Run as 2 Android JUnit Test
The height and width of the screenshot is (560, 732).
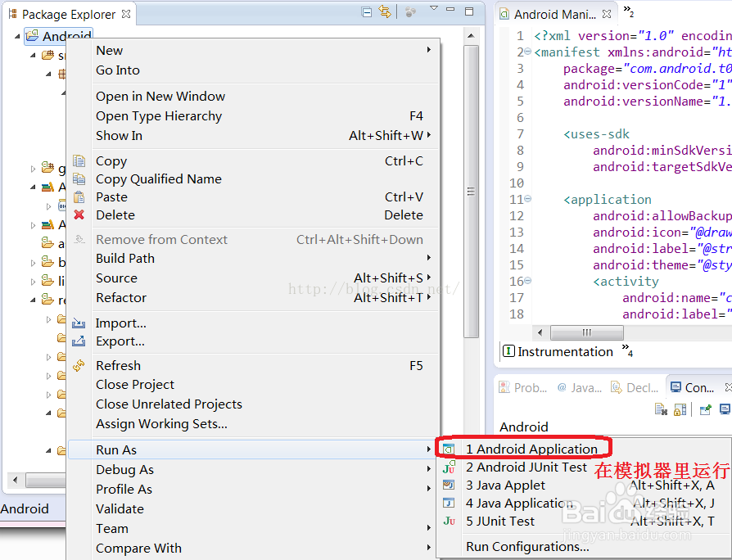tap(584, 467)
